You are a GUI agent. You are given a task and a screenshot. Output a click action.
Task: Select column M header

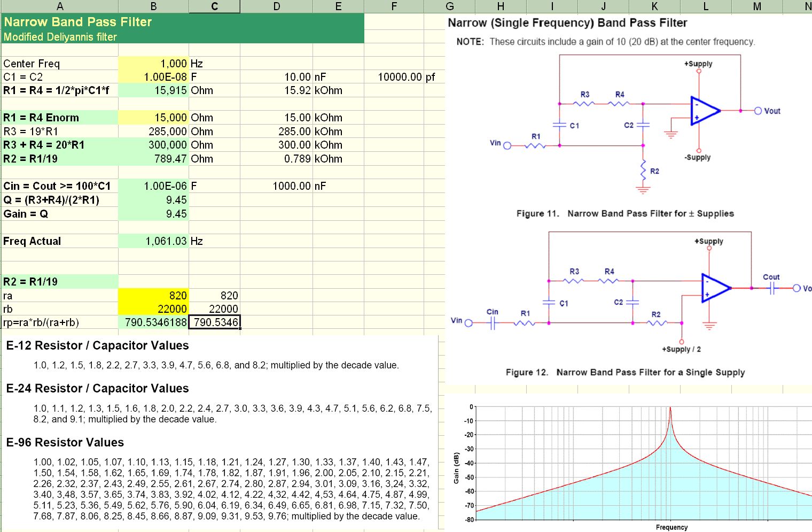(x=756, y=6)
